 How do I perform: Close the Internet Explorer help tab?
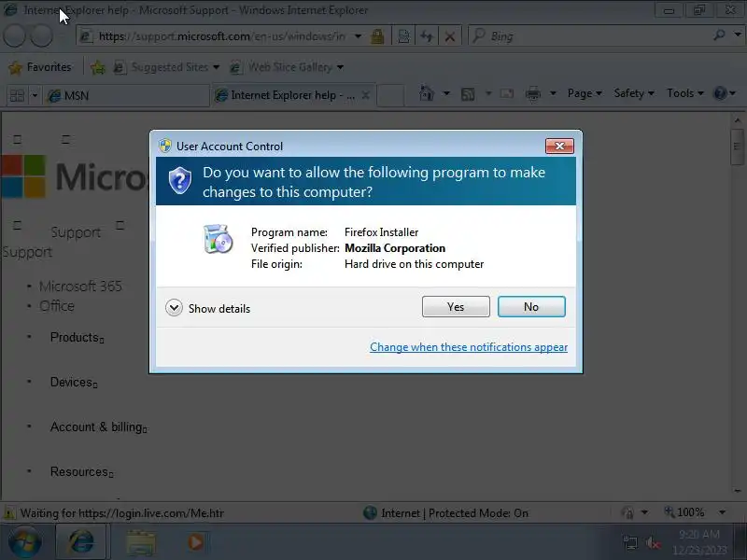point(365,95)
